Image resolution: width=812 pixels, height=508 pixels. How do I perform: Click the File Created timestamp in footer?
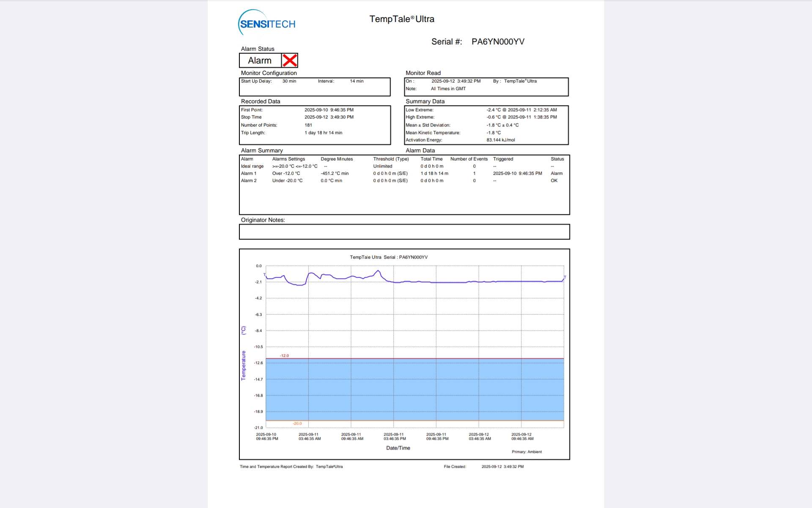coord(502,467)
